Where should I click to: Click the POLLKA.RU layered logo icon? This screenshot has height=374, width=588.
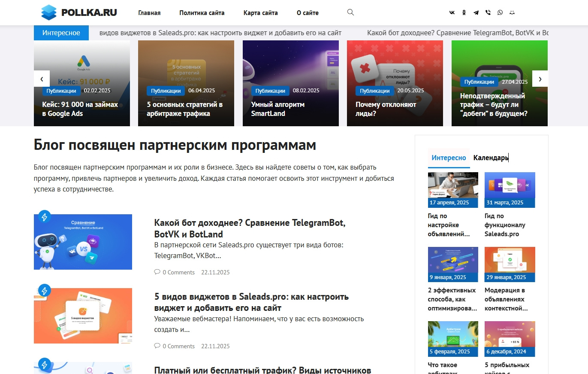(x=48, y=12)
